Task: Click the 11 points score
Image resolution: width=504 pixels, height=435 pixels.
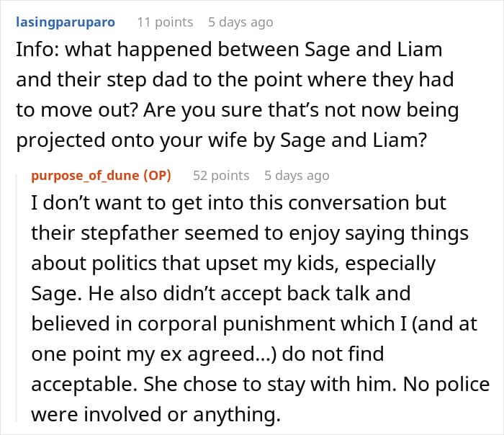Action: point(165,22)
